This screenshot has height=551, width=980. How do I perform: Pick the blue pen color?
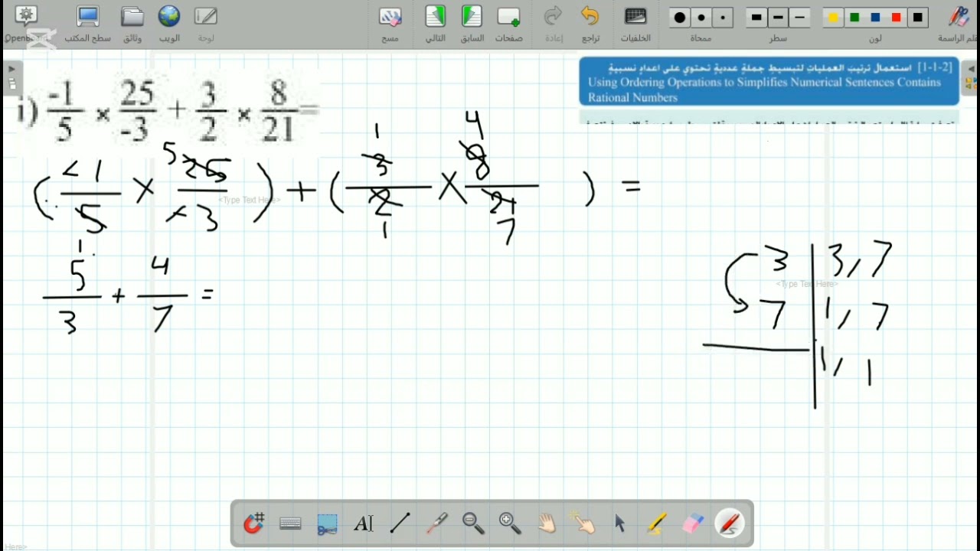(x=876, y=18)
